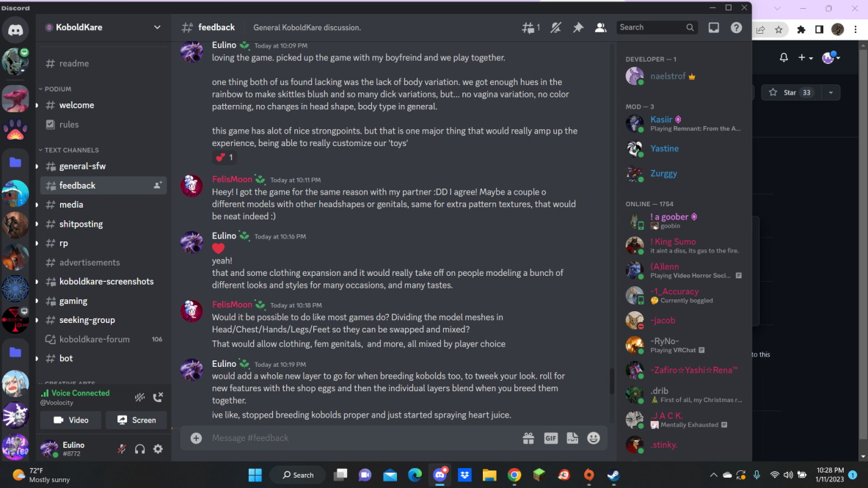The image size is (868, 488).
Task: Open the GIF picker
Action: coord(551,438)
